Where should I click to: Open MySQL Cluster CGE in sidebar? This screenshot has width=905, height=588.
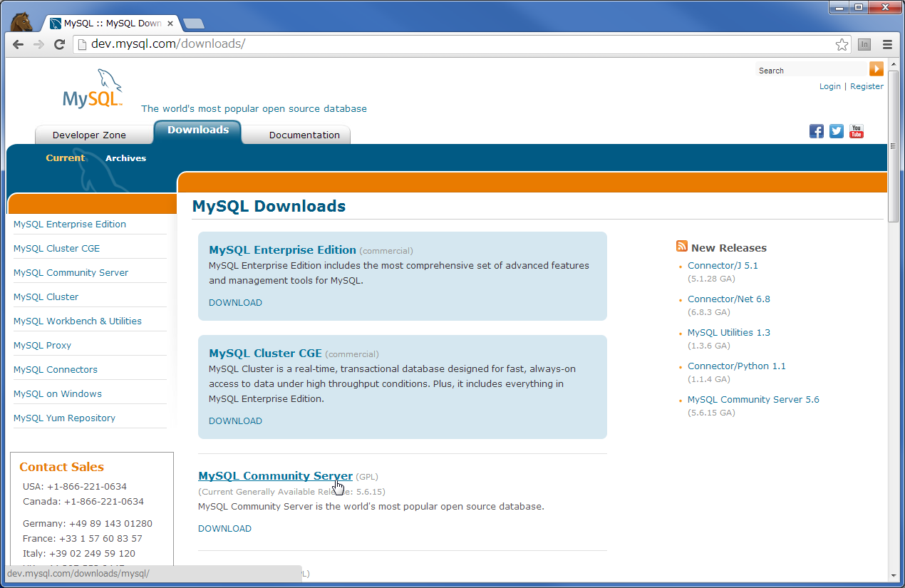point(57,248)
